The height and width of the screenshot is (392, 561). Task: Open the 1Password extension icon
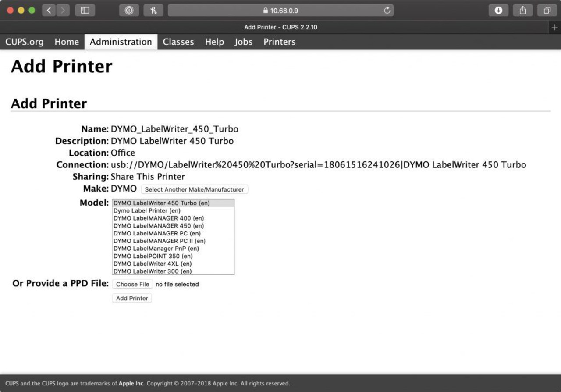tap(129, 11)
